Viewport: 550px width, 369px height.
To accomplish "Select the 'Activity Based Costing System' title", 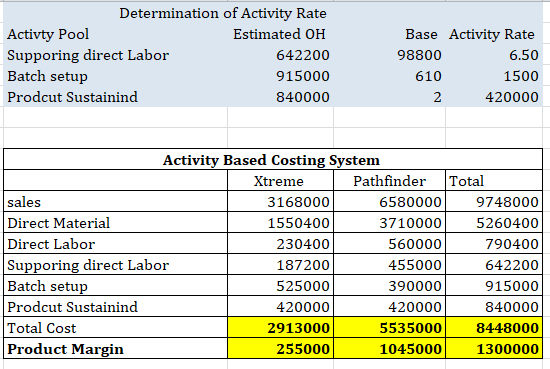I will coord(271,160).
